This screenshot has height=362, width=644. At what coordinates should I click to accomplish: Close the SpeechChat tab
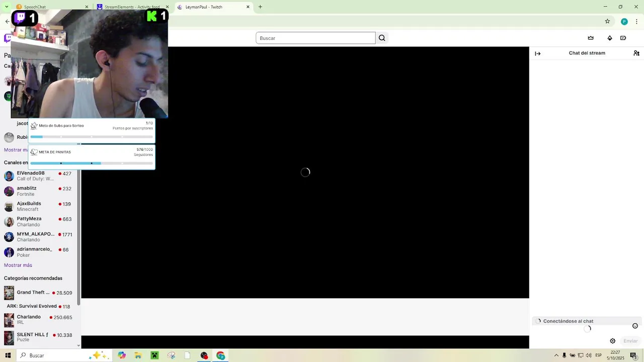pyautogui.click(x=87, y=7)
